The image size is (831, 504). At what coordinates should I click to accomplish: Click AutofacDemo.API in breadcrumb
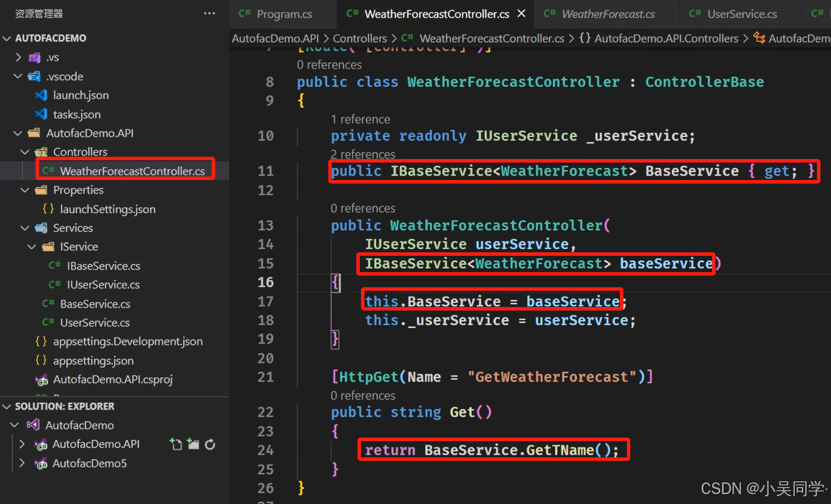point(275,38)
